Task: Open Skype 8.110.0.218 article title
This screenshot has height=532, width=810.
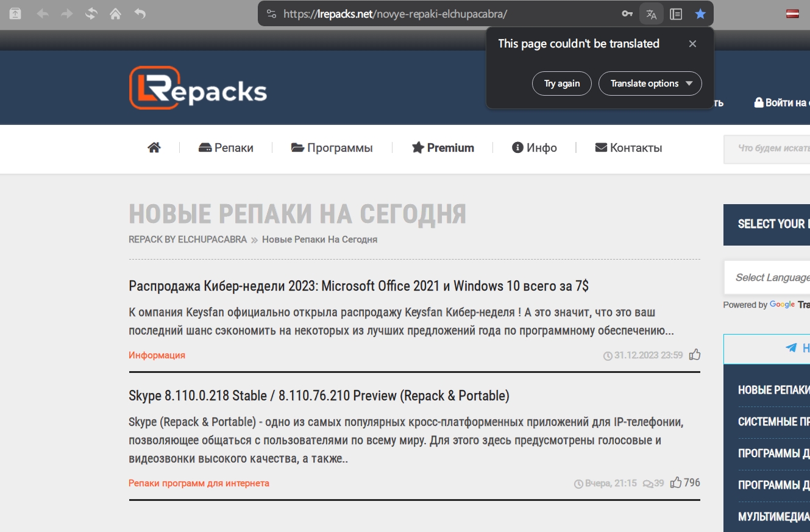Action: point(319,395)
